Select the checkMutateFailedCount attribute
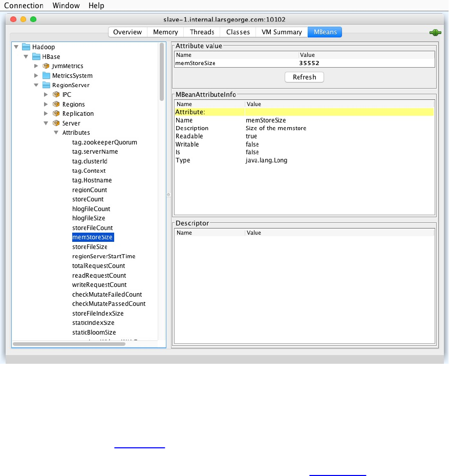Screen dimensions: 449x476 tap(107, 294)
